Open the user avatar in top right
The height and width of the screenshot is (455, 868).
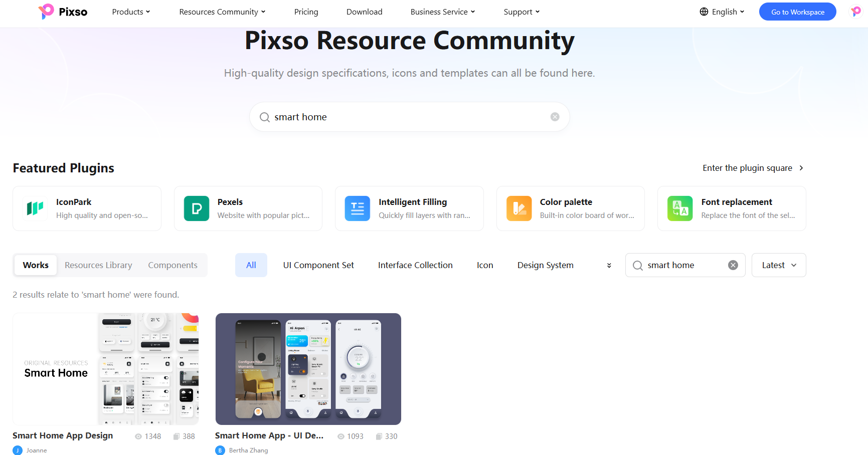[x=855, y=11]
